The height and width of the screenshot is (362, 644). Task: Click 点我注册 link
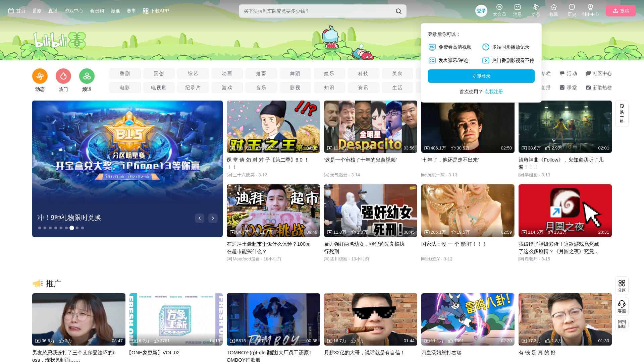(493, 92)
